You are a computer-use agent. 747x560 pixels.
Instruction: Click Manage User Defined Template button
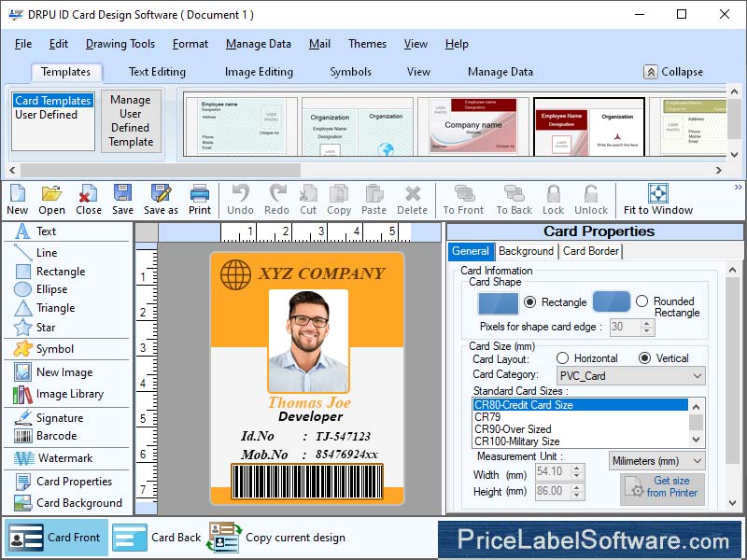131,121
